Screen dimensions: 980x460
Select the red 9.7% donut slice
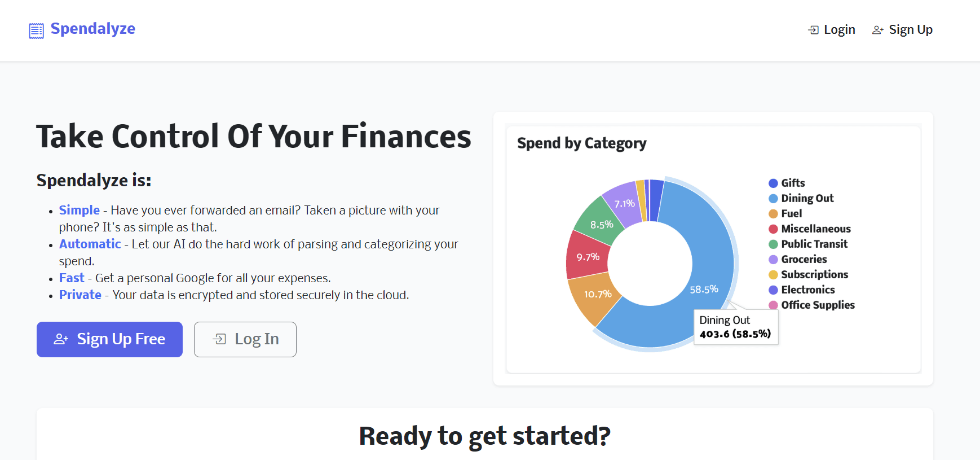tap(586, 257)
